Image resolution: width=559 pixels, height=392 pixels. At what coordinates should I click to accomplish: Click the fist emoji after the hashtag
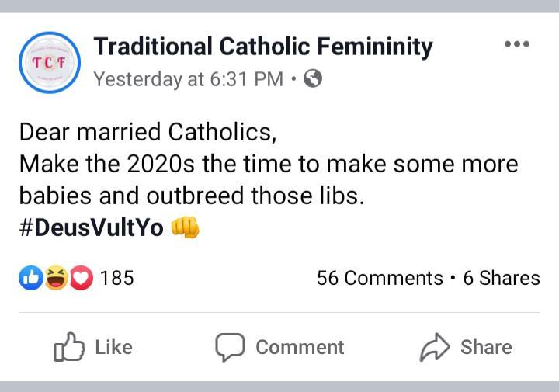pyautogui.click(x=185, y=226)
